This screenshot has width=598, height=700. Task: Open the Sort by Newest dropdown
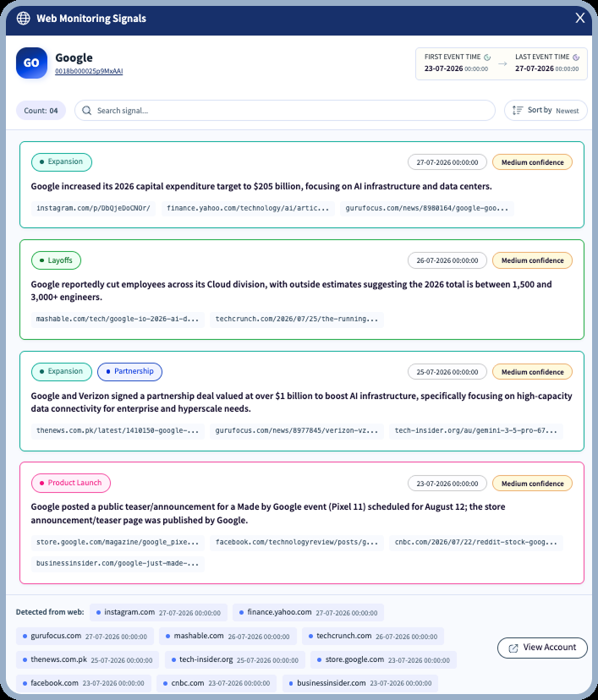(x=546, y=110)
